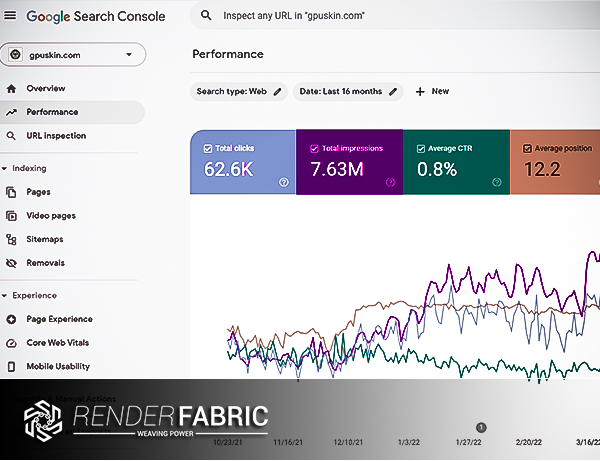Click the Mobile Usability phone icon
The width and height of the screenshot is (600, 461).
(x=11, y=367)
